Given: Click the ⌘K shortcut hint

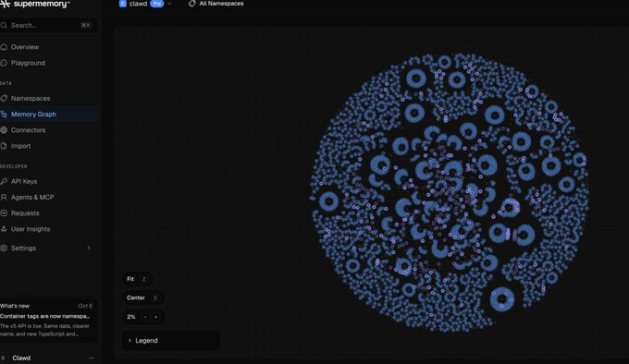Looking at the screenshot, I should [x=85, y=25].
